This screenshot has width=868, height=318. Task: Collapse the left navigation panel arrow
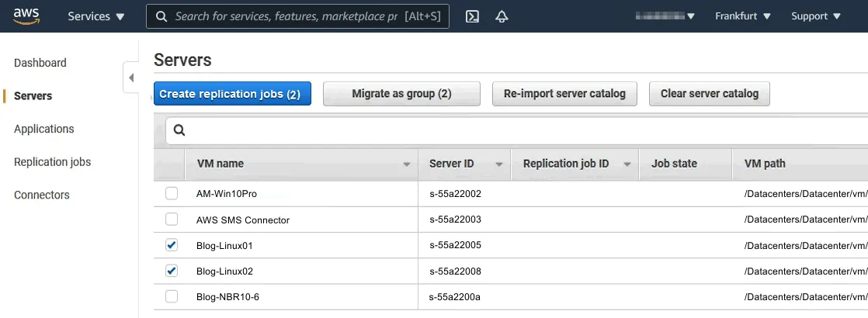[x=131, y=78]
